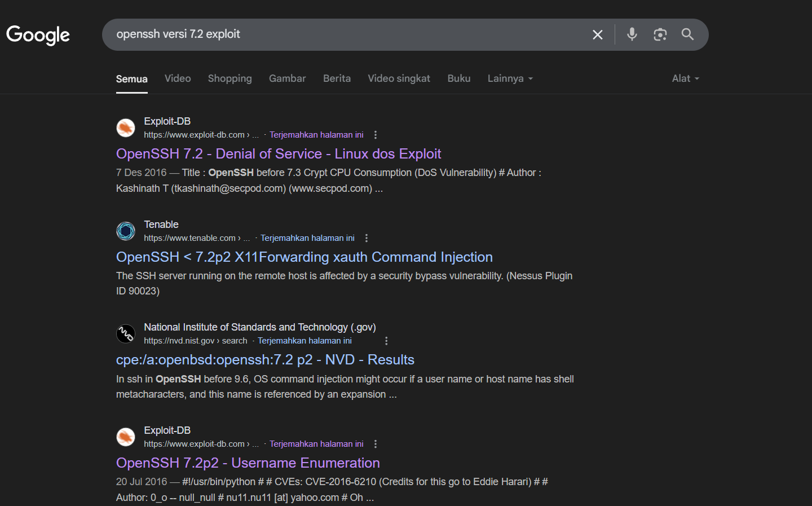The width and height of the screenshot is (812, 506).
Task: Start voice search with microphone icon
Action: point(632,34)
